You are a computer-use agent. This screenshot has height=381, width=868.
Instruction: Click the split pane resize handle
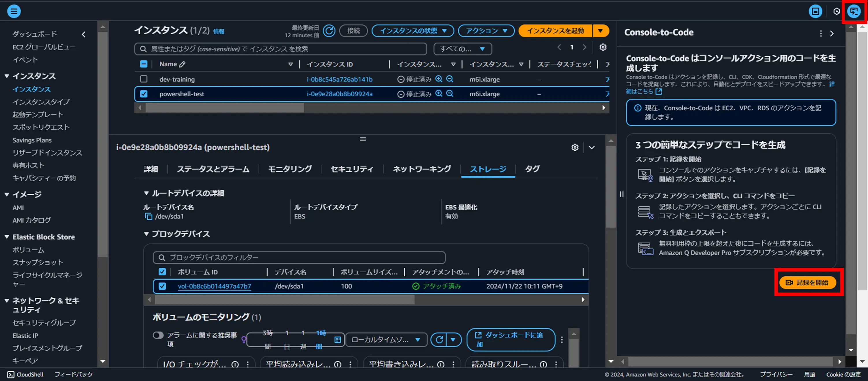(363, 139)
